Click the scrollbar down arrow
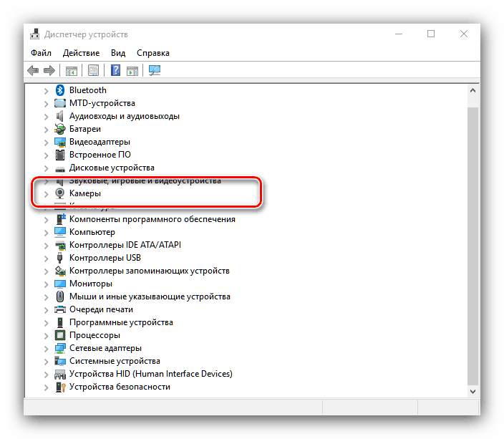The height and width of the screenshot is (439, 504). coord(472,392)
